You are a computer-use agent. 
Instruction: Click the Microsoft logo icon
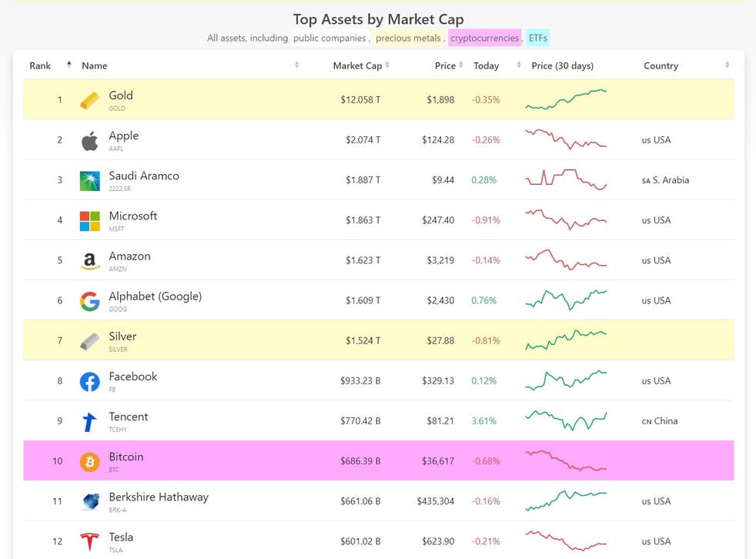point(89,221)
